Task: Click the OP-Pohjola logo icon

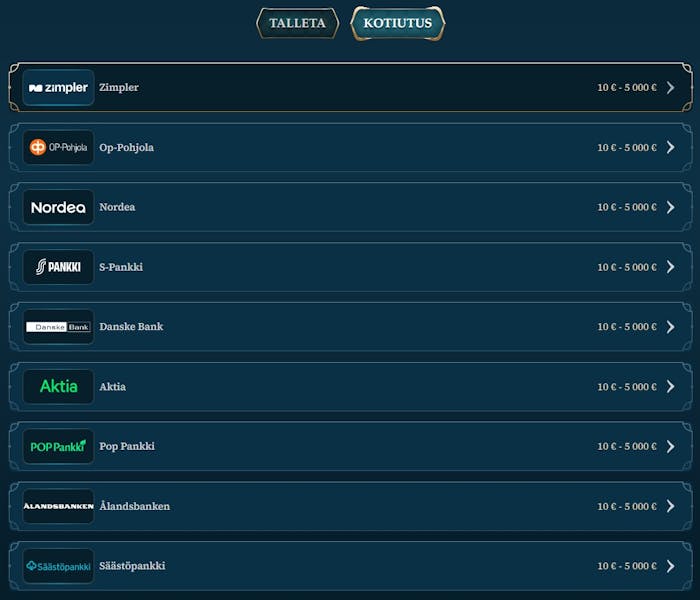Action: [58, 147]
